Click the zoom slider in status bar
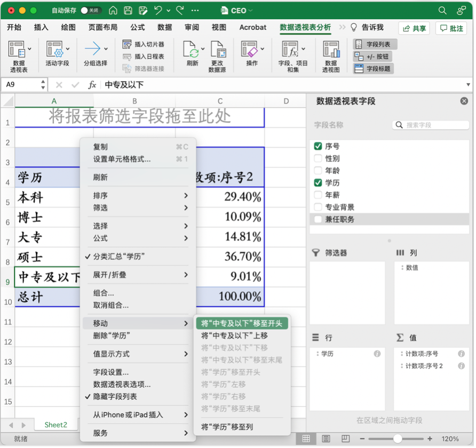The image size is (476, 448). [x=396, y=439]
